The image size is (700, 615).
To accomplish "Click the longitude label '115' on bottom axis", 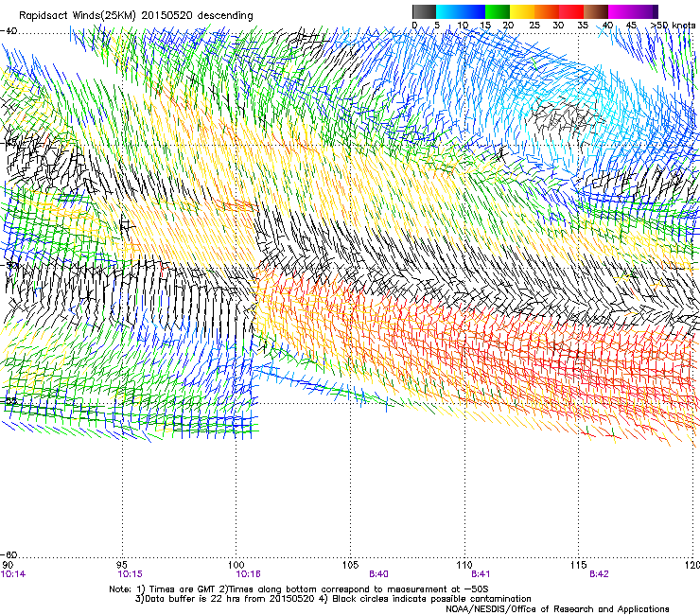I will tap(579, 565).
